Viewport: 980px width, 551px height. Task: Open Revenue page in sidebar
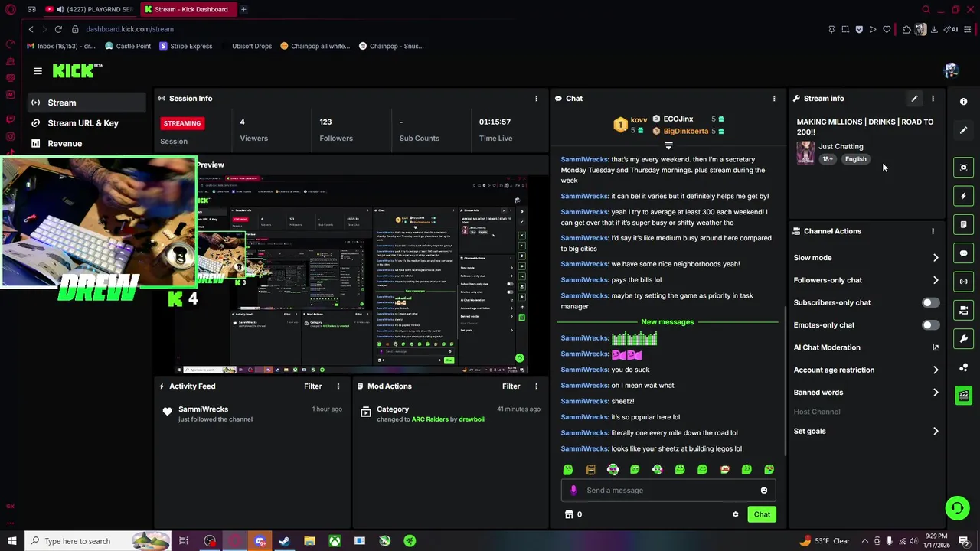87,144
